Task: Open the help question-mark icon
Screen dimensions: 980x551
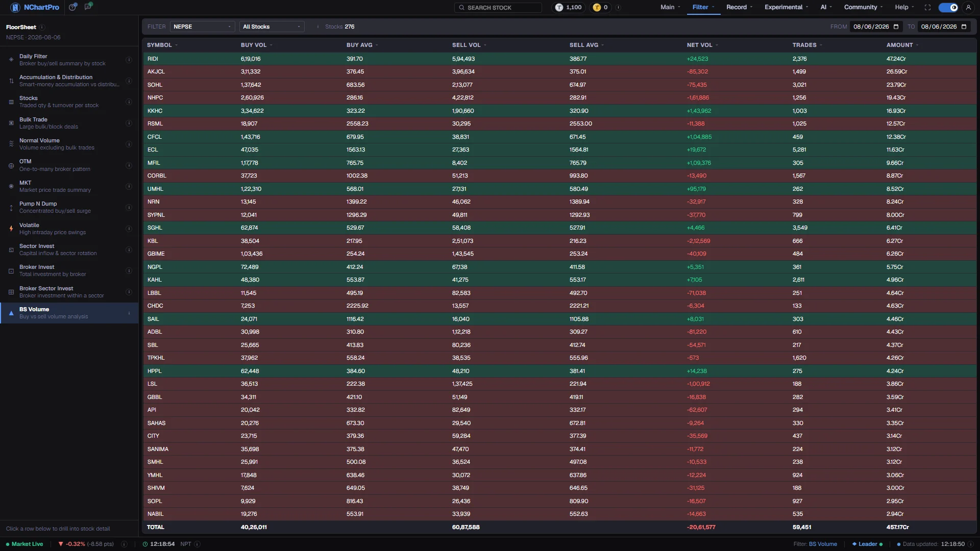Action: (x=73, y=7)
